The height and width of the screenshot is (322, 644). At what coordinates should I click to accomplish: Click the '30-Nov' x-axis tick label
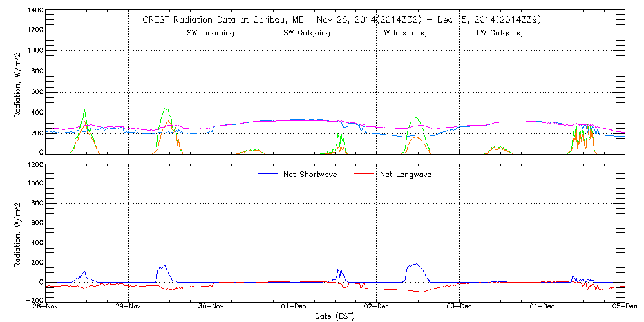click(211, 307)
